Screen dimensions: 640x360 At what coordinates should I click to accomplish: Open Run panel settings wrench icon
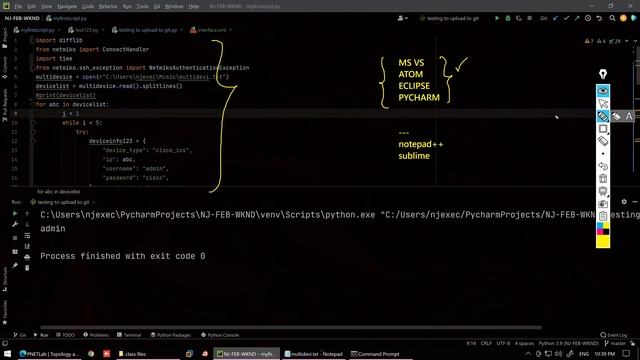coord(15,224)
